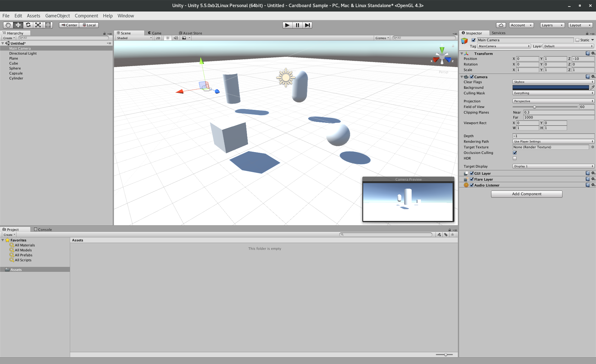This screenshot has width=596, height=364.
Task: Click the camera Background color swatch
Action: (550, 88)
